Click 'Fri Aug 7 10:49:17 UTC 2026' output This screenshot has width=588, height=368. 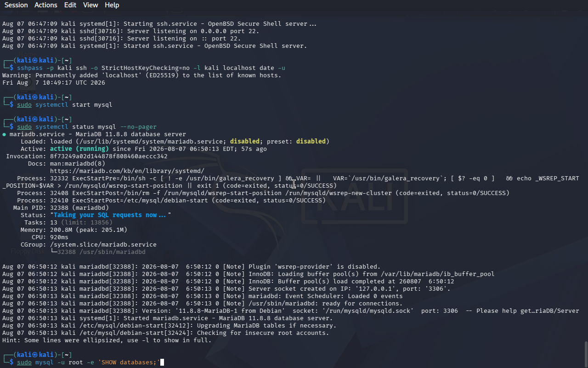(54, 83)
